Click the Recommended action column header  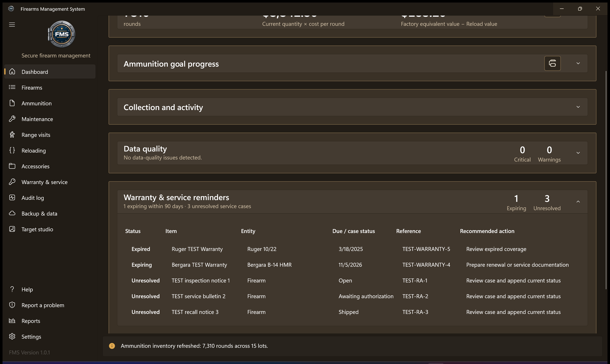(487, 231)
